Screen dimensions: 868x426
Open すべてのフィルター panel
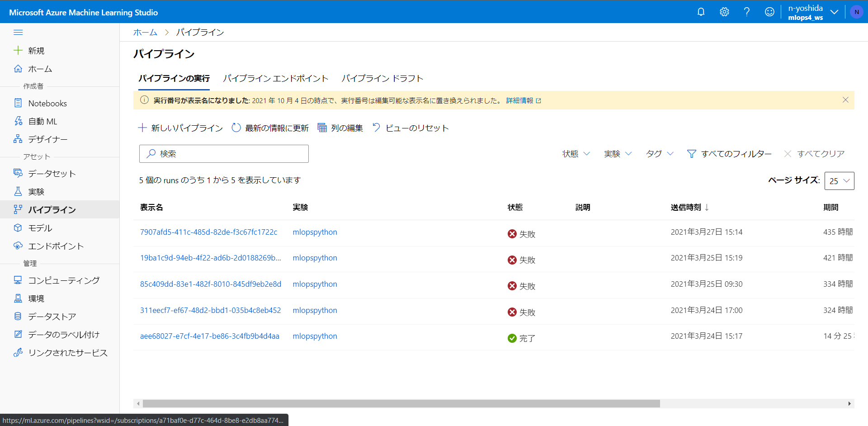coord(729,154)
